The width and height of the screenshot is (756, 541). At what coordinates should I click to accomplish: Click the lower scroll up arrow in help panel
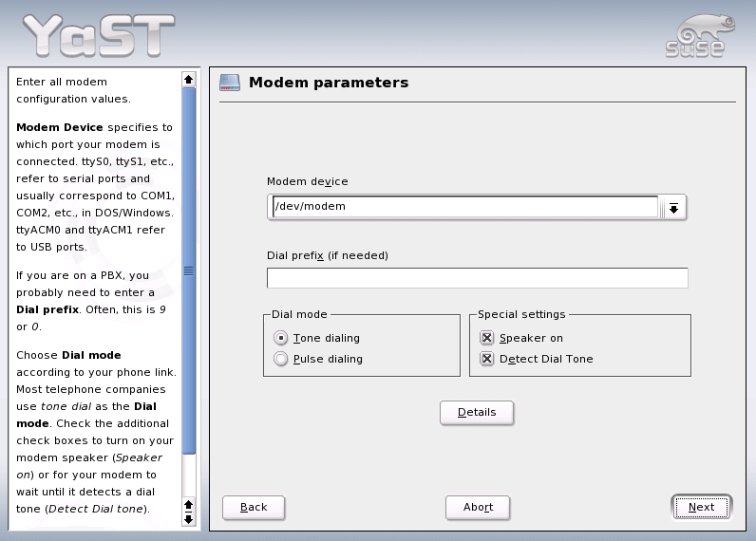click(x=188, y=504)
